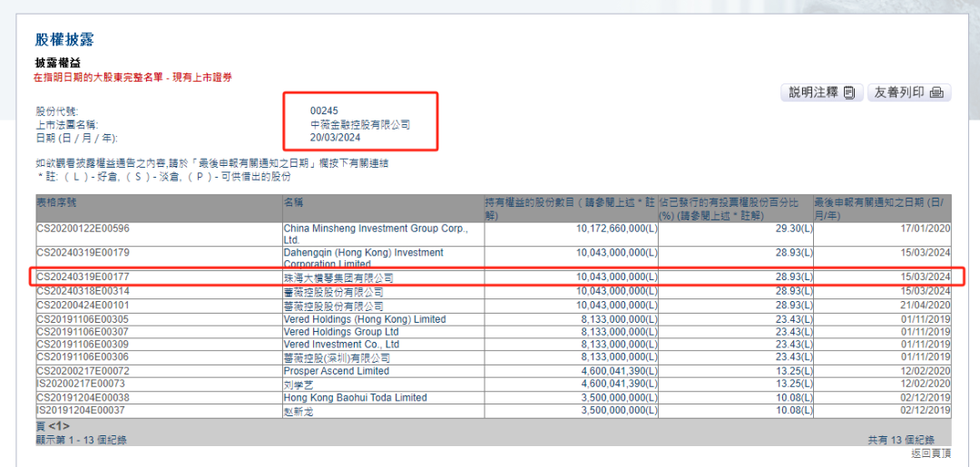980x467 pixels.
Task: Click the name China Minsheng Investment Group Corp., Ltd.
Action: click(x=375, y=234)
